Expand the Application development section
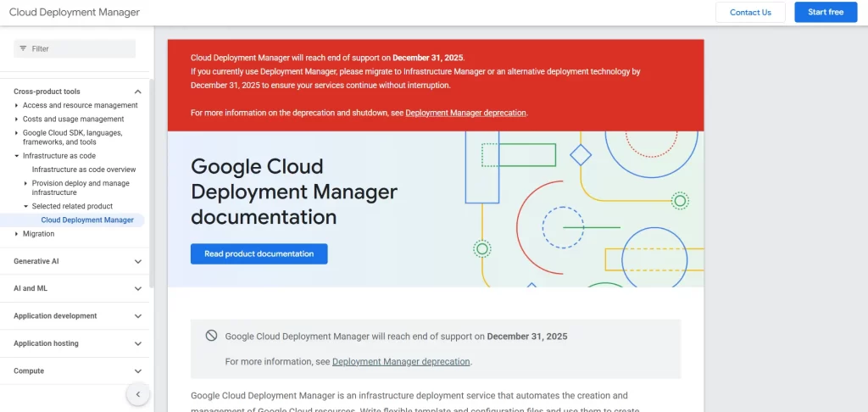Viewport: 868px width, 412px height. (x=138, y=316)
